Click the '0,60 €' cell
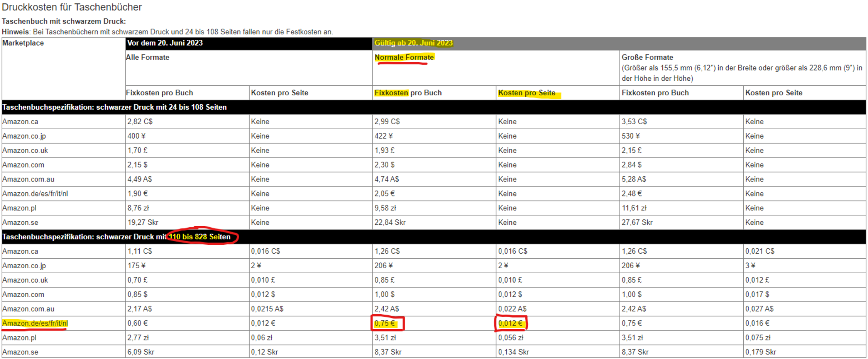This screenshot has width=868, height=359. point(187,323)
